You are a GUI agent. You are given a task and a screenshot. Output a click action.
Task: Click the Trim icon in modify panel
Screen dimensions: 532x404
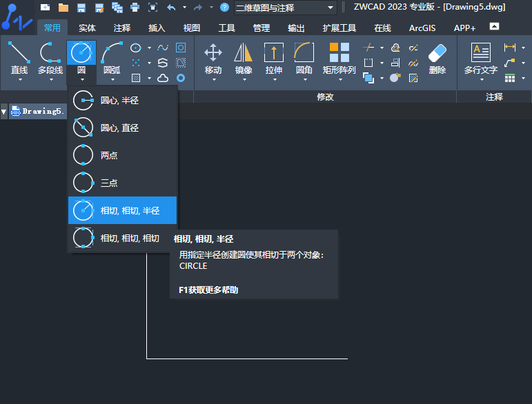point(368,48)
